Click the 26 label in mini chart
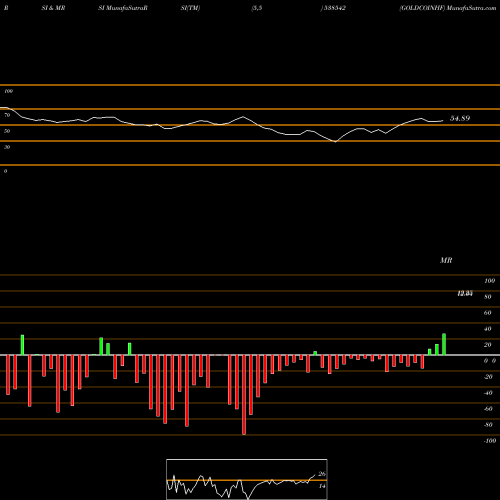The width and height of the screenshot is (500, 500). click(x=322, y=474)
